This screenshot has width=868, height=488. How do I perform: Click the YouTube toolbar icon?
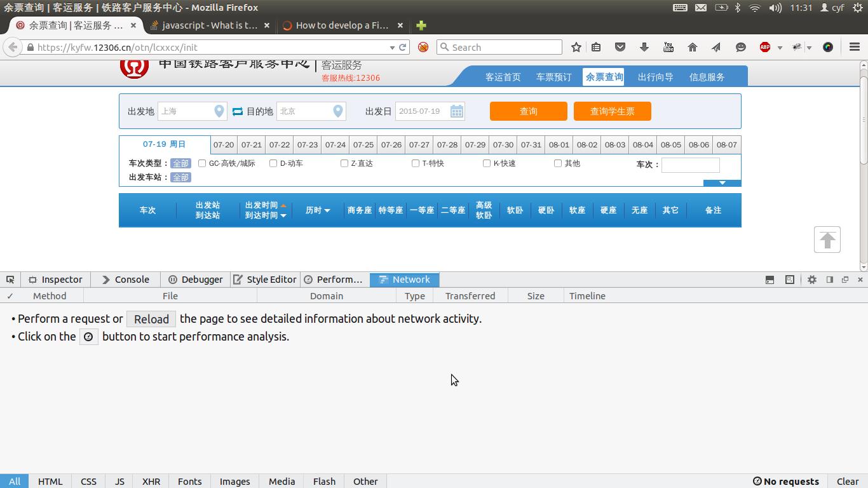(x=668, y=47)
